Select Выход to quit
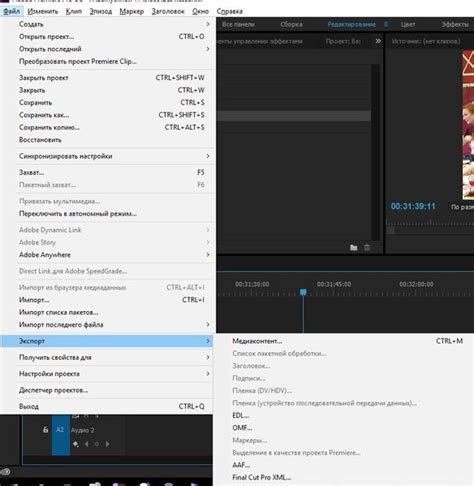The image size is (474, 486). click(x=107, y=406)
